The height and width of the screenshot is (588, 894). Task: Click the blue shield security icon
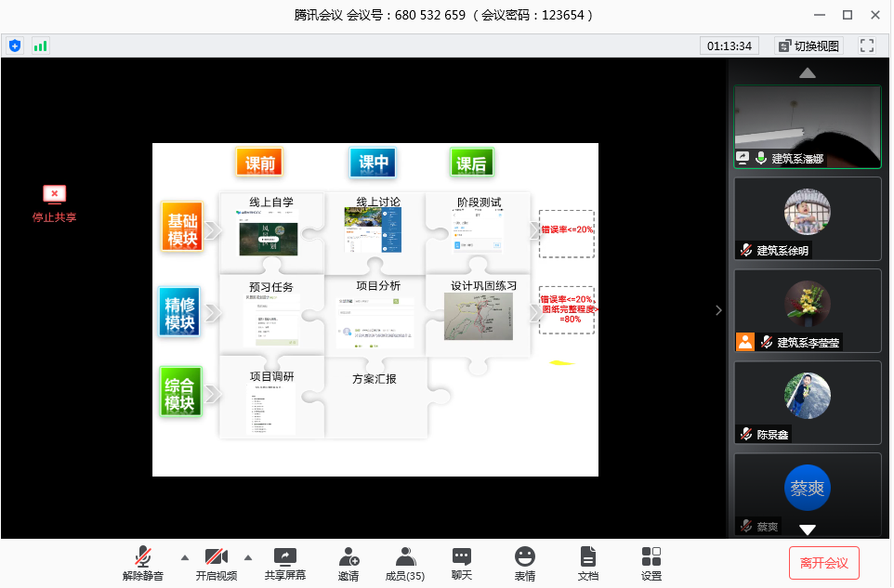tap(15, 46)
